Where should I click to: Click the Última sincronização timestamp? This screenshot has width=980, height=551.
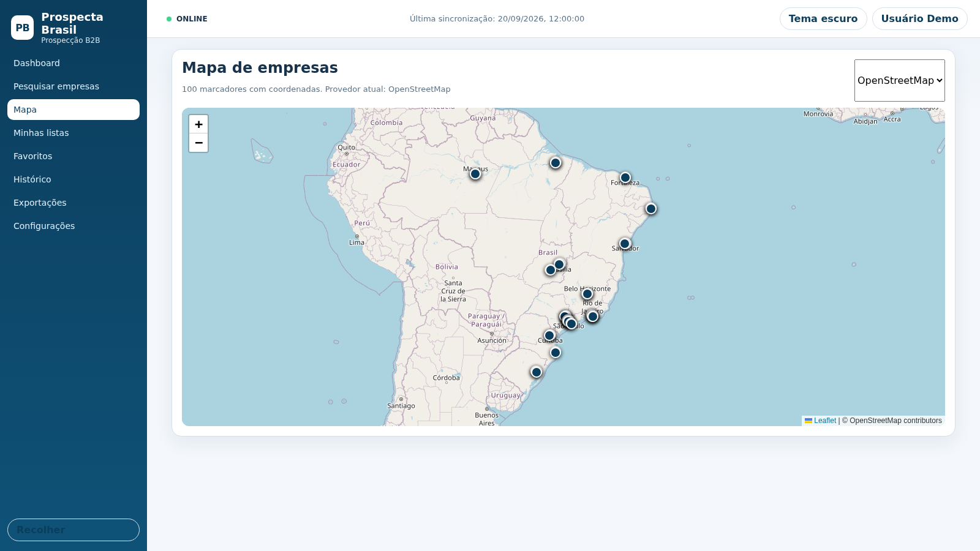tap(497, 19)
